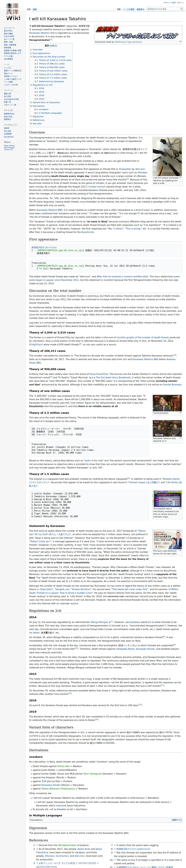Image resolution: width=186 pixels, height=868 pixels.
Task: Open 'Gendai Business' link
Action: pyautogui.click(x=172, y=385)
